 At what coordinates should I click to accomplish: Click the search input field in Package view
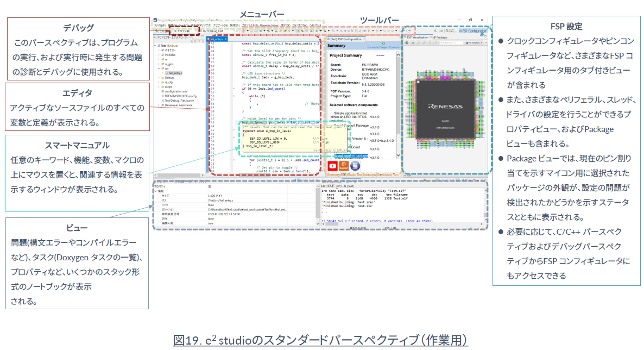coord(452,42)
